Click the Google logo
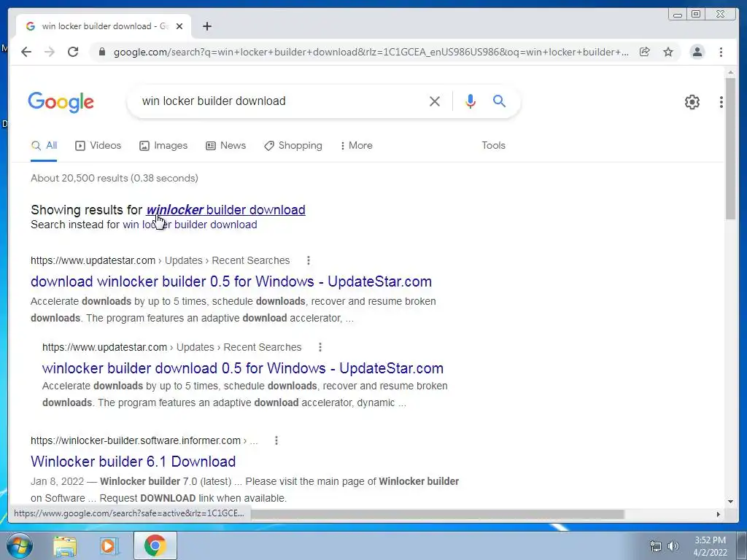Viewport: 747px width, 560px height. (x=61, y=102)
